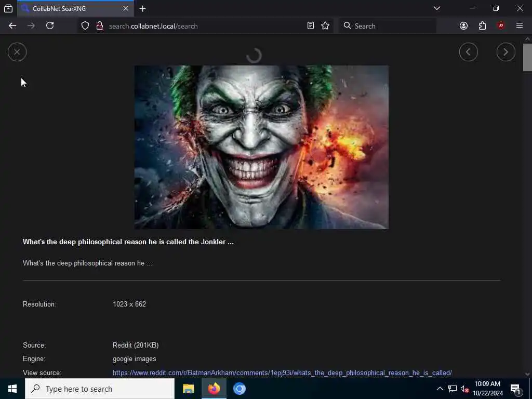Switch to Firefox in the taskbar
Screen dimensions: 532x399
pyautogui.click(x=214, y=389)
